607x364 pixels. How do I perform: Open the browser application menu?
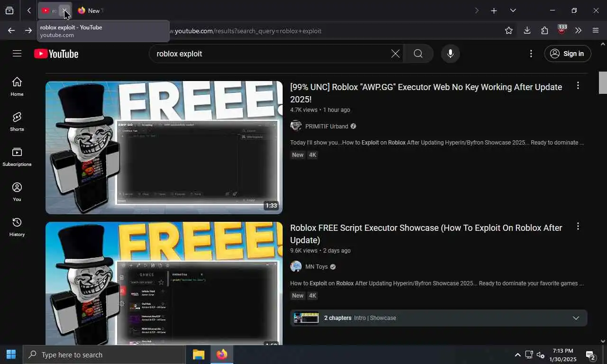tap(596, 31)
